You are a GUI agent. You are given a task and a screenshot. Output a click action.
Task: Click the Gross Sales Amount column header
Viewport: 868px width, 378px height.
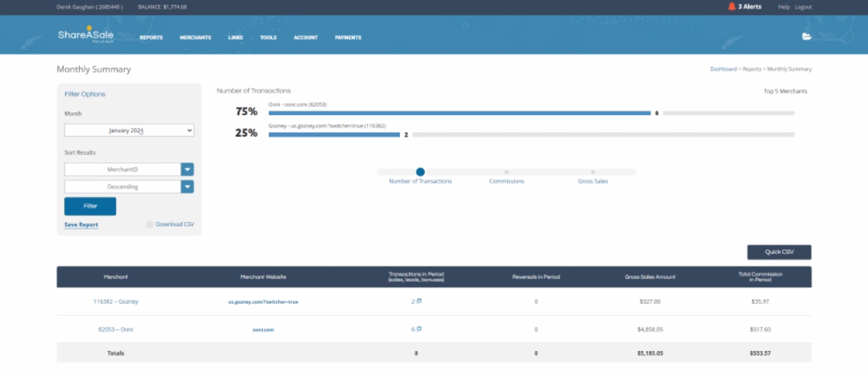tap(649, 277)
